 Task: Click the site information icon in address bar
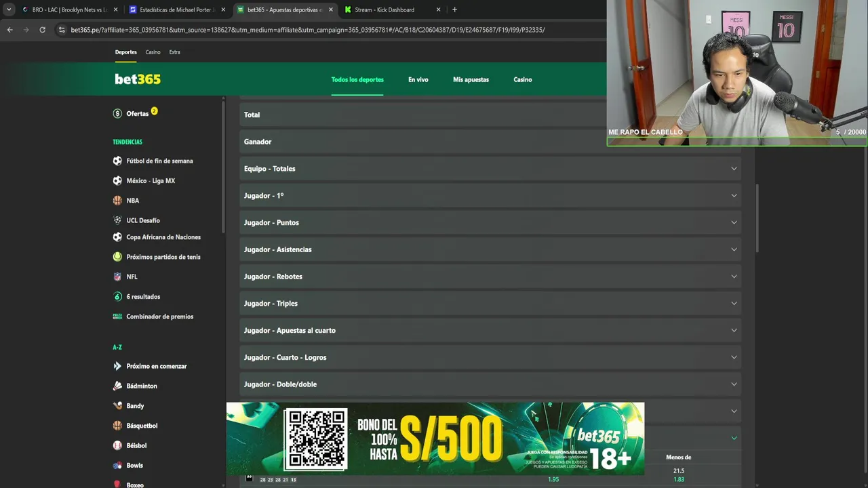(x=62, y=30)
